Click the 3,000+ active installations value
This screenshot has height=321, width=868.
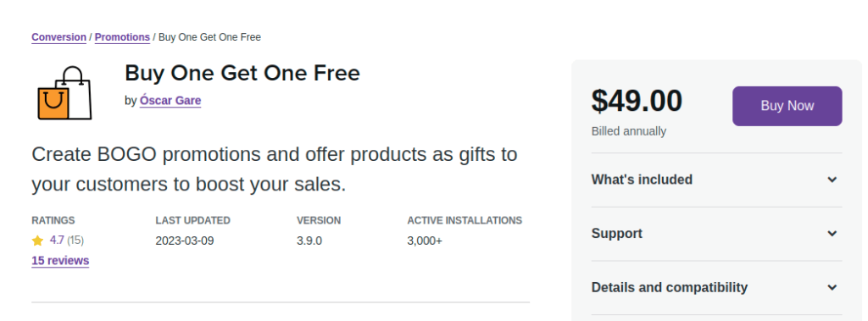pos(425,241)
